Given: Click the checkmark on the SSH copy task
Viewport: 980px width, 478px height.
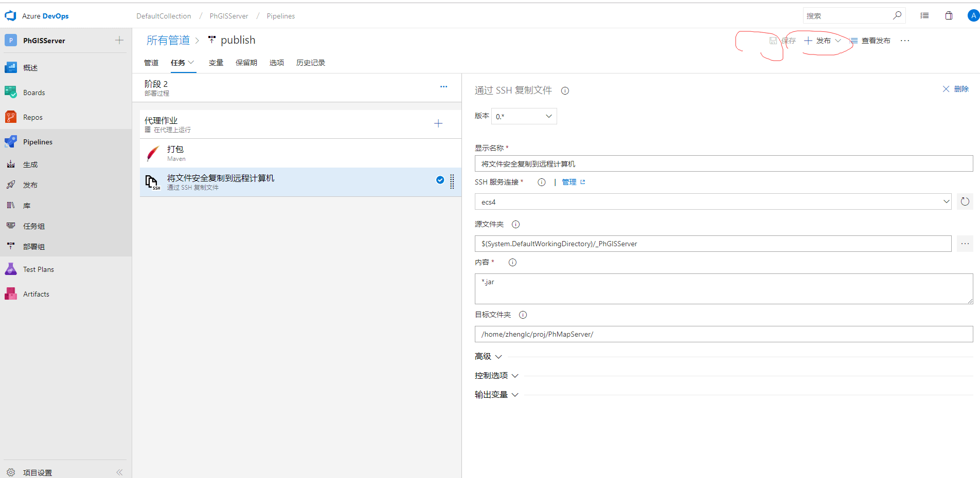Looking at the screenshot, I should tap(440, 180).
